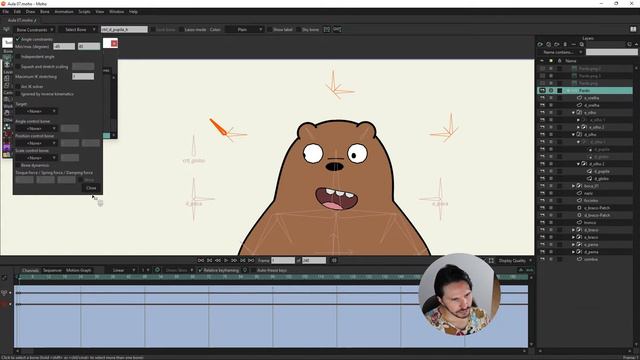Click the Onion Skins button
The image size is (640, 360).
pos(177,270)
